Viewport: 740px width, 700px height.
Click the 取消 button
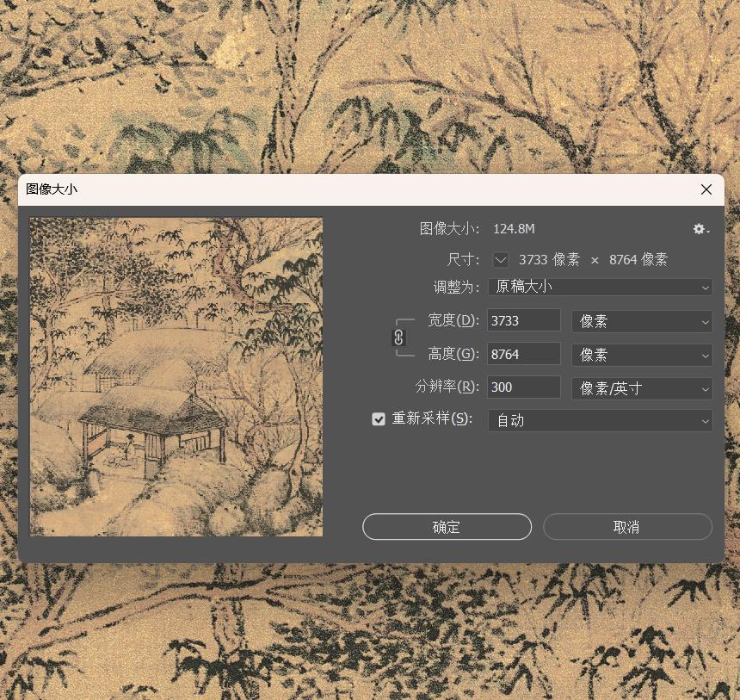tap(627, 527)
